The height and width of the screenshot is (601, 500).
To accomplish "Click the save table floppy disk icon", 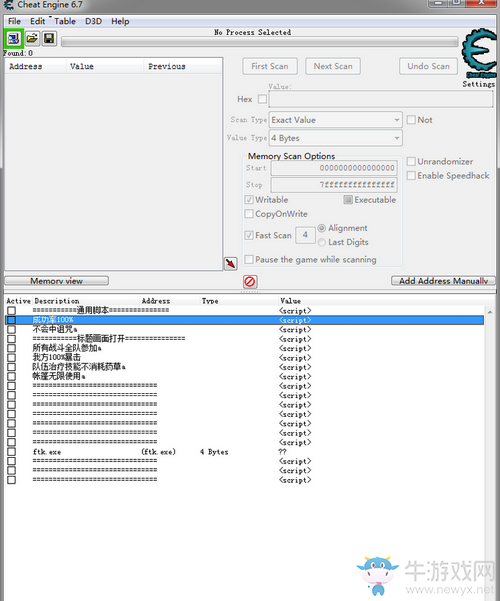I will 49,38.
